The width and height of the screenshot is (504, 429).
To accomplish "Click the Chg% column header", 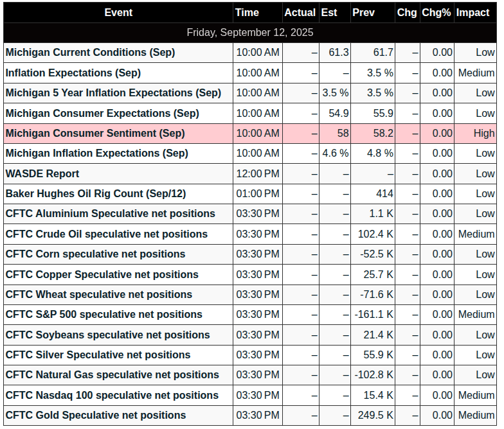I will point(437,13).
